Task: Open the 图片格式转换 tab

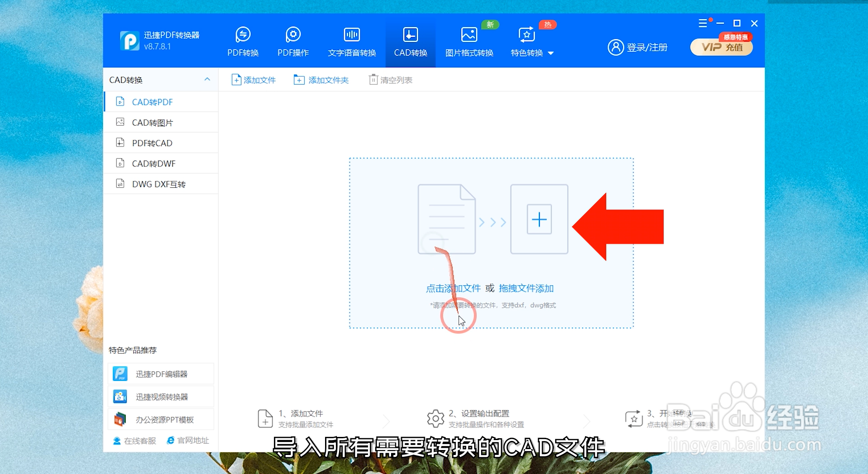Action: tap(469, 42)
